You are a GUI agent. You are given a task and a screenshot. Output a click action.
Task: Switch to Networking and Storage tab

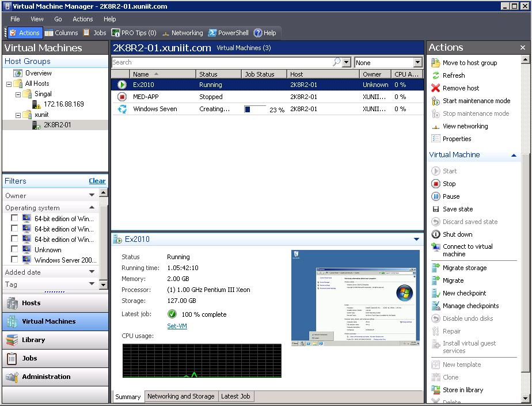pyautogui.click(x=181, y=396)
